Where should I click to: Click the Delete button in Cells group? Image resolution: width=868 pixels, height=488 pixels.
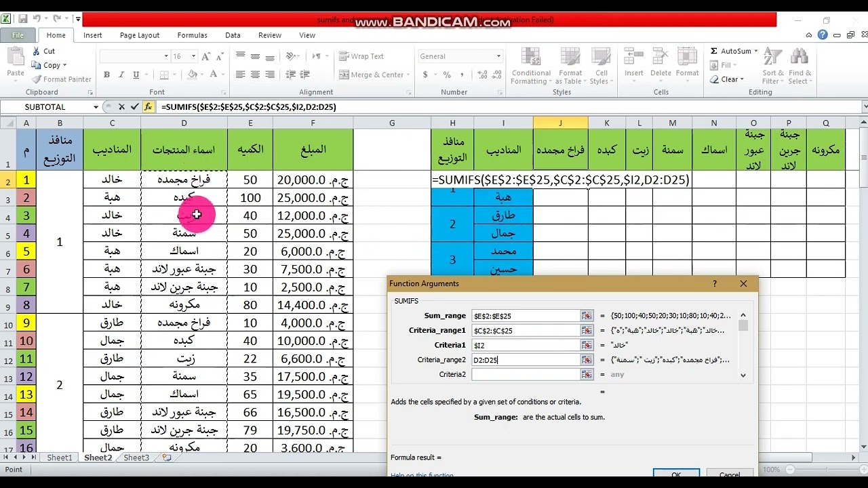click(x=660, y=62)
